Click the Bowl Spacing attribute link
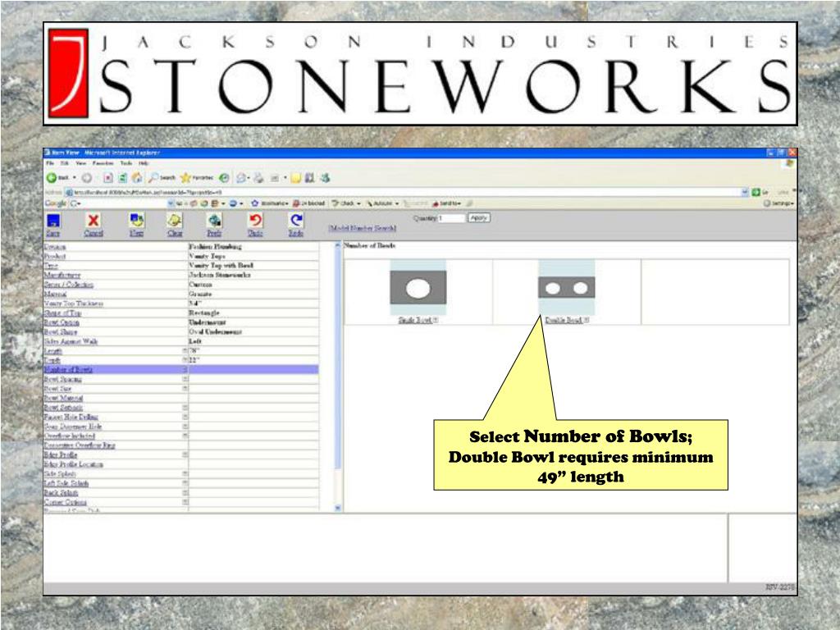Viewport: 840px width, 630px height. tap(63, 379)
